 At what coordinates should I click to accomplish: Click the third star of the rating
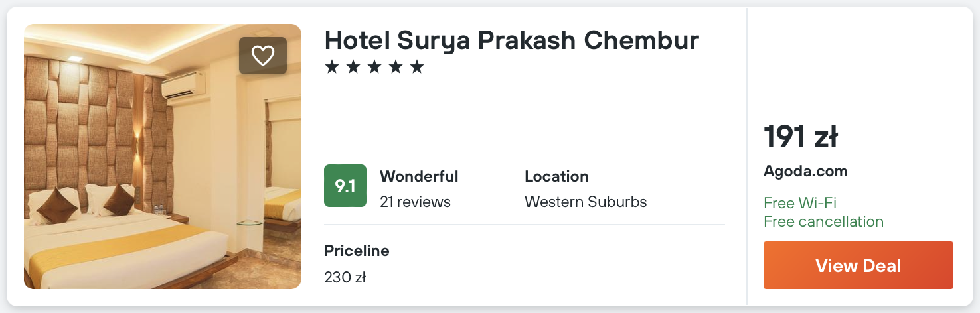(x=374, y=67)
